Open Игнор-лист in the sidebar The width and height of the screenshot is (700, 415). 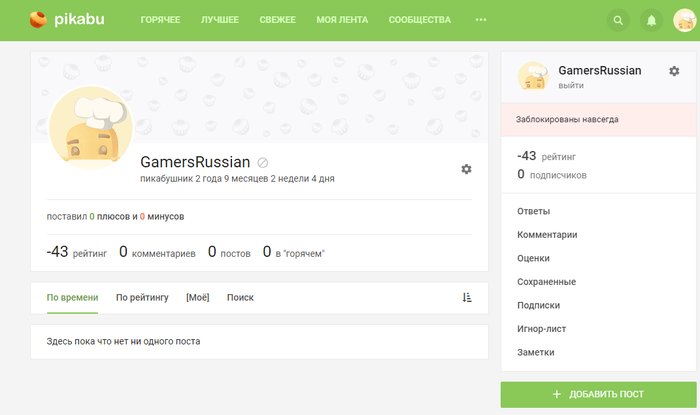click(x=542, y=329)
